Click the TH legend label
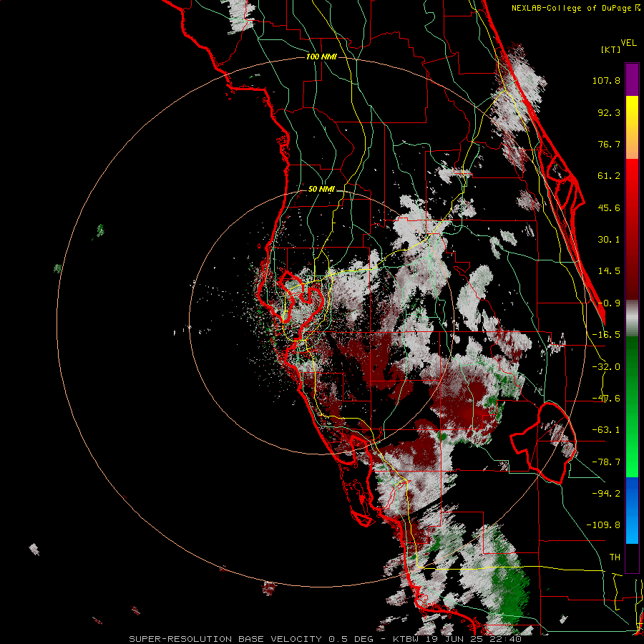This screenshot has height=644, width=644. tap(615, 557)
